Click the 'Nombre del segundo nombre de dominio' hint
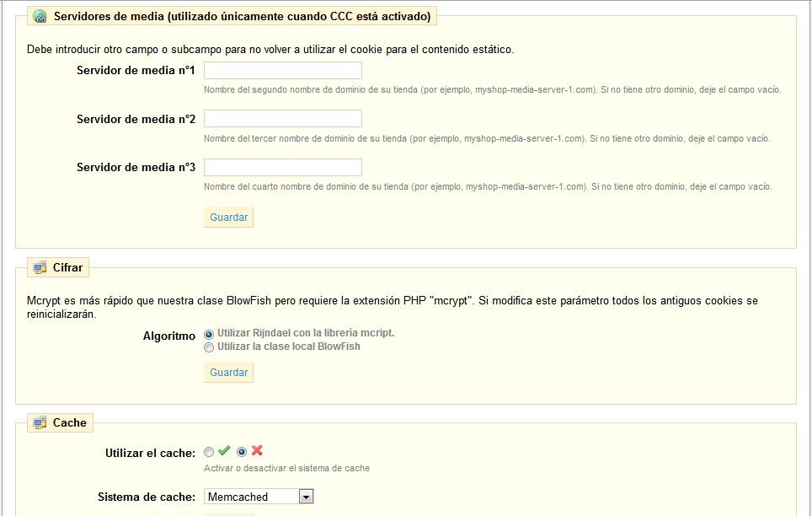812x516 pixels. click(x=492, y=89)
